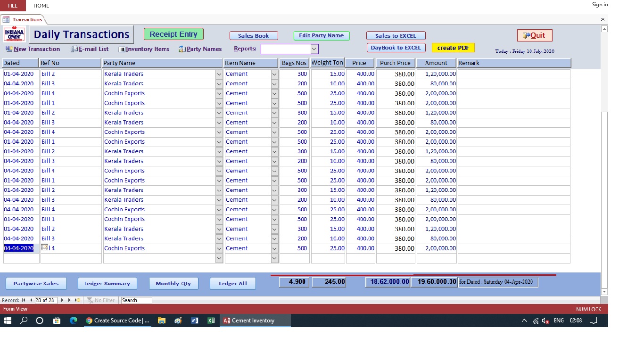Export DayBook to EXCEL
This screenshot has width=644, height=362.
(396, 48)
